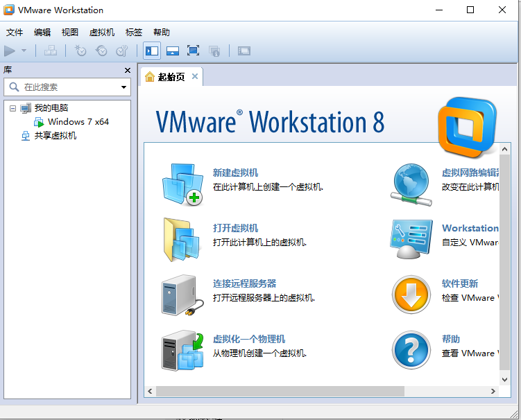Click the power on play toolbar button
The height and width of the screenshot is (420, 521).
pos(10,51)
